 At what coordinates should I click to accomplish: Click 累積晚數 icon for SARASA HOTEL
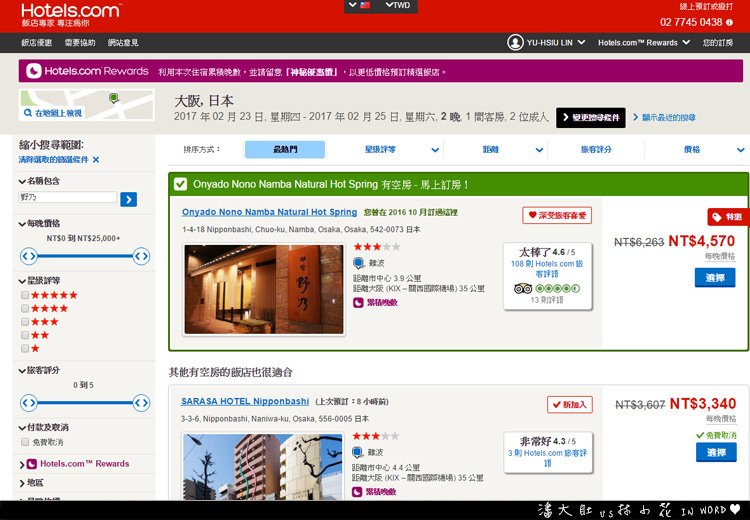tap(357, 492)
